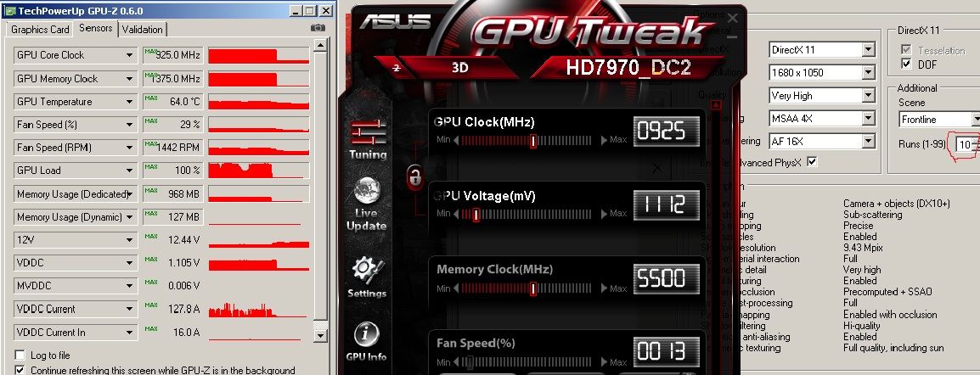Click the GPU Load history graph
The height and width of the screenshot is (375, 980).
click(x=259, y=171)
